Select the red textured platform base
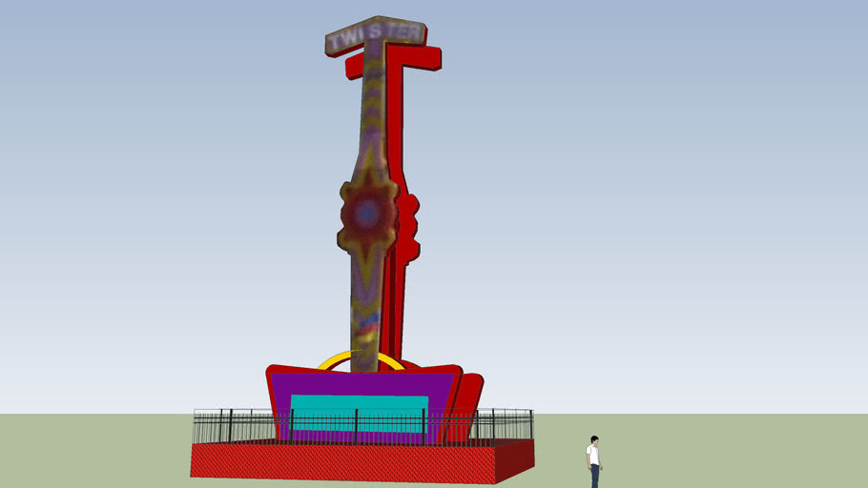Image resolution: width=868 pixels, height=488 pixels. coord(362,461)
